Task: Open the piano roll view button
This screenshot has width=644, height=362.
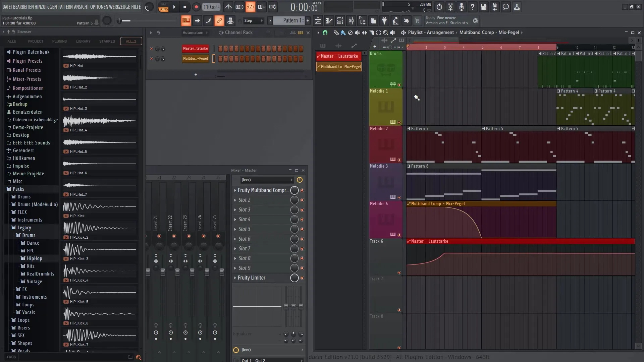Action: 329,21
